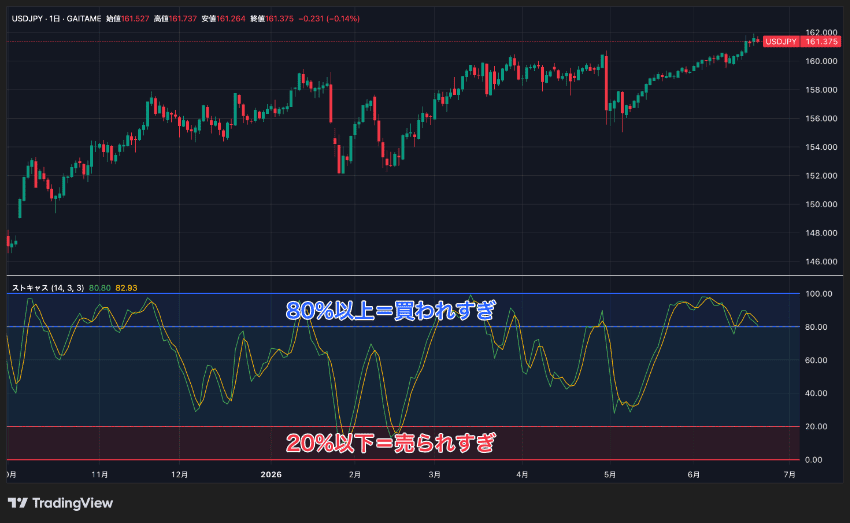Click the 100.00 stochastic axis label

819,294
